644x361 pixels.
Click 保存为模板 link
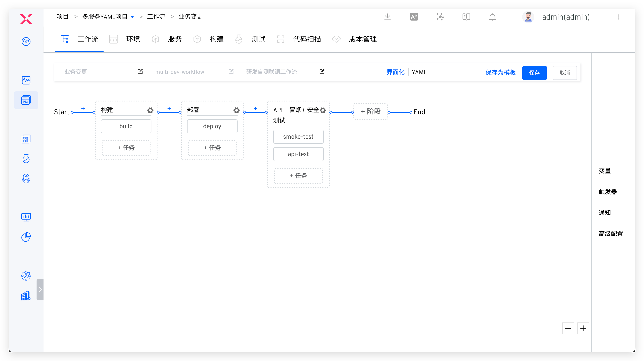(x=500, y=73)
